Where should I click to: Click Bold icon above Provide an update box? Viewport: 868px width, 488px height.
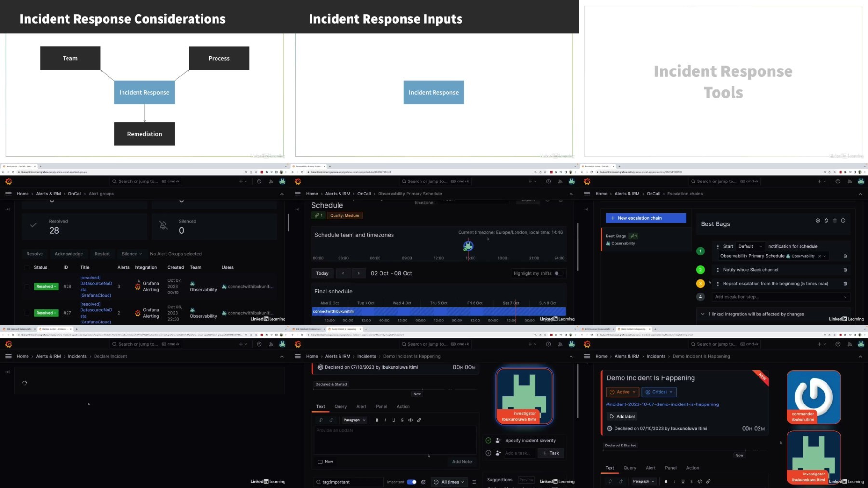377,420
